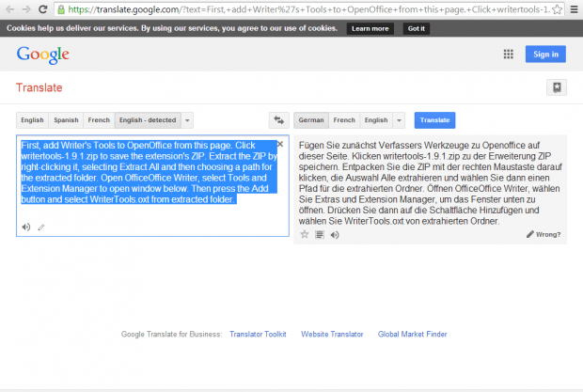Clear source text with X icon
583x392 pixels.
(x=280, y=144)
